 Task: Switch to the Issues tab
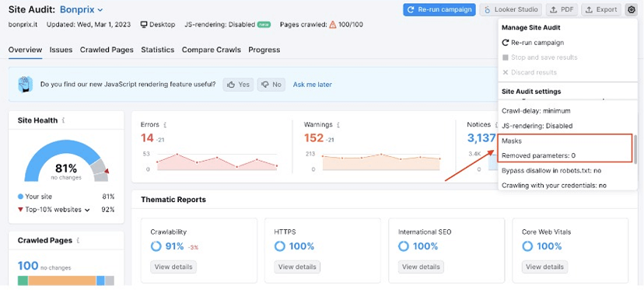tap(61, 50)
